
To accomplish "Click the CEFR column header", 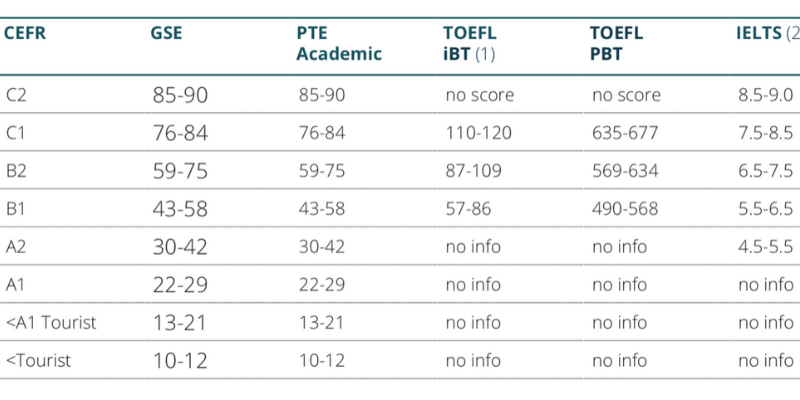I will [25, 33].
